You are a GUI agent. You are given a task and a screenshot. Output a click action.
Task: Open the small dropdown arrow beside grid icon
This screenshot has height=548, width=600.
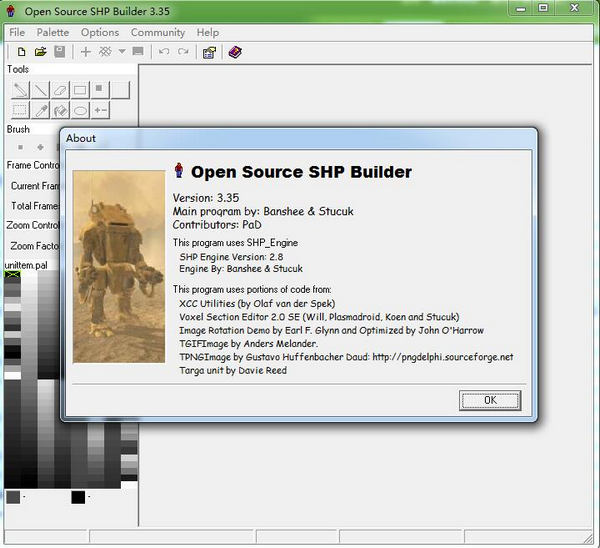[122, 51]
